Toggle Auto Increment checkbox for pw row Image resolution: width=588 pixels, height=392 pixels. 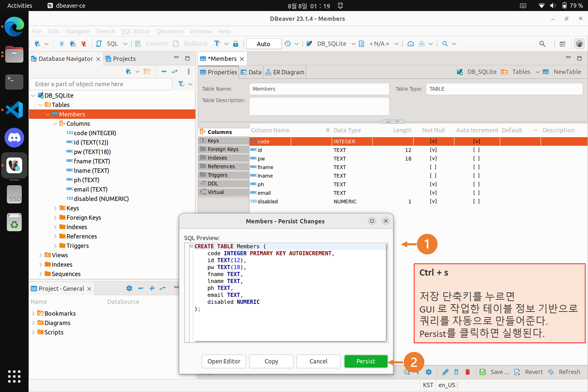coord(476,159)
